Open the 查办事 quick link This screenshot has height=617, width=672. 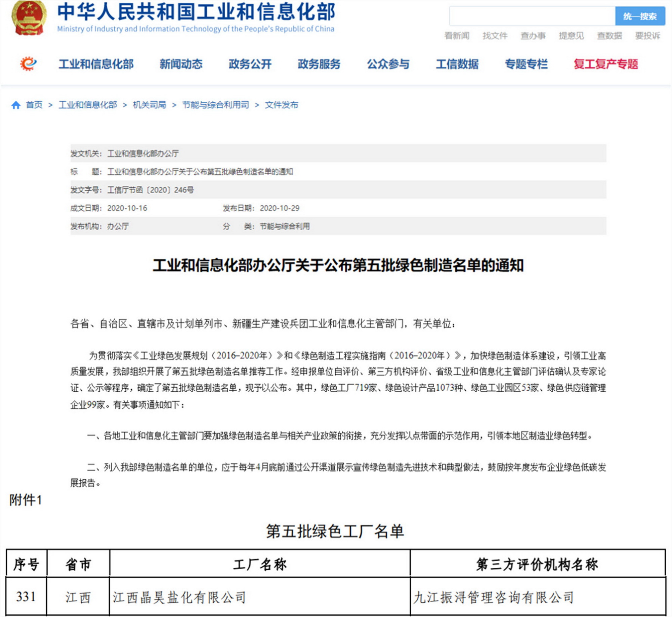[x=533, y=36]
